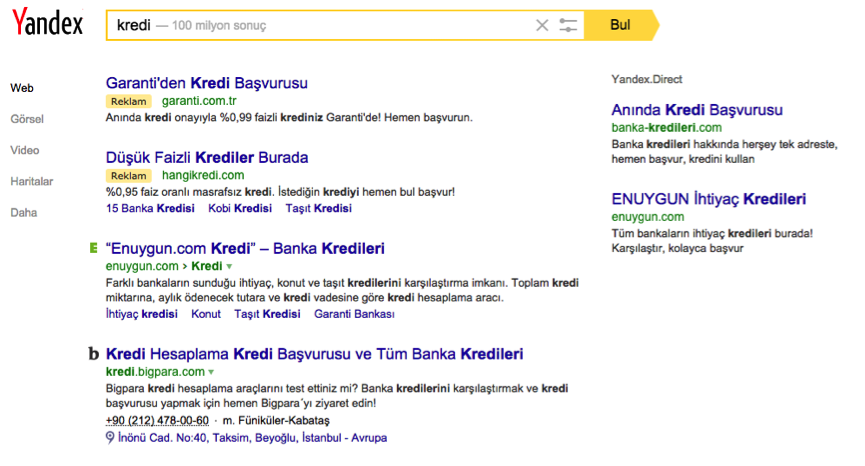Open Garanti'den Kredi Başvurusu ad title
The height and width of the screenshot is (466, 865).
tap(207, 83)
